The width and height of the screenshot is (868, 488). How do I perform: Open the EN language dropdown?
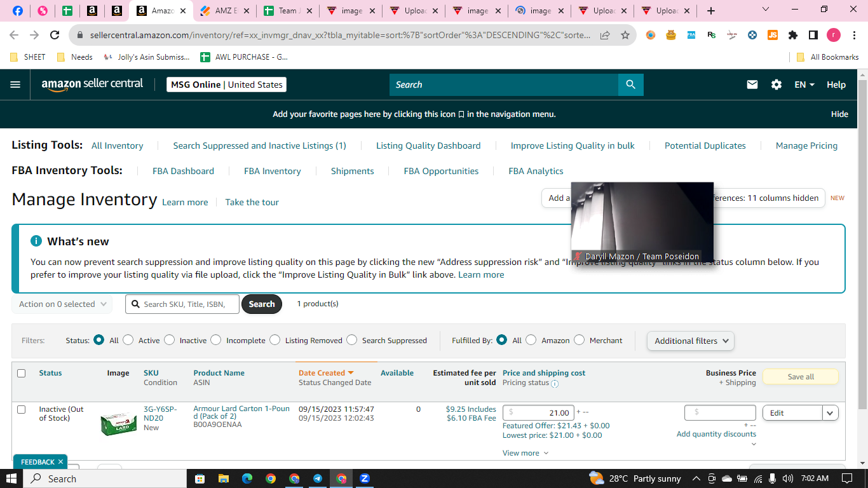click(804, 85)
